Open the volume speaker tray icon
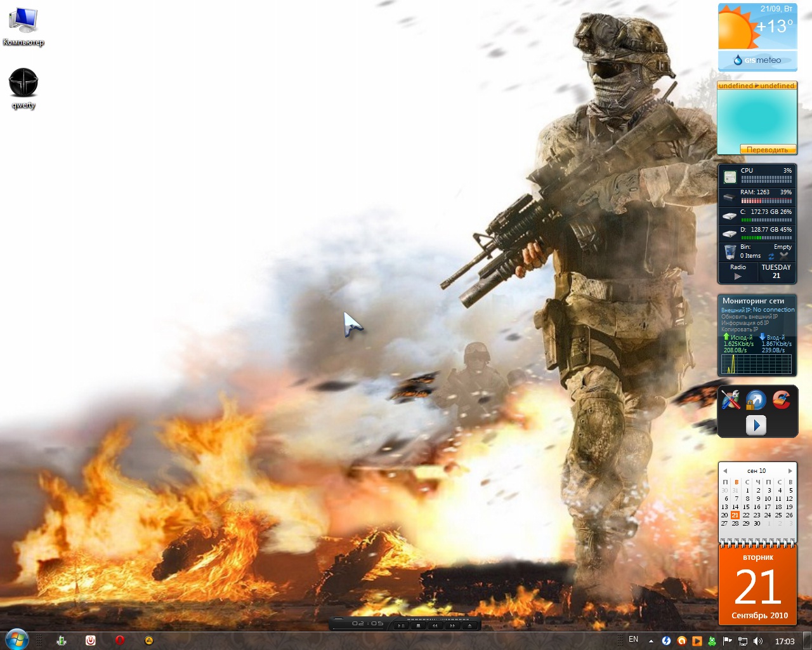Screen dimensions: 812x650 (757, 641)
